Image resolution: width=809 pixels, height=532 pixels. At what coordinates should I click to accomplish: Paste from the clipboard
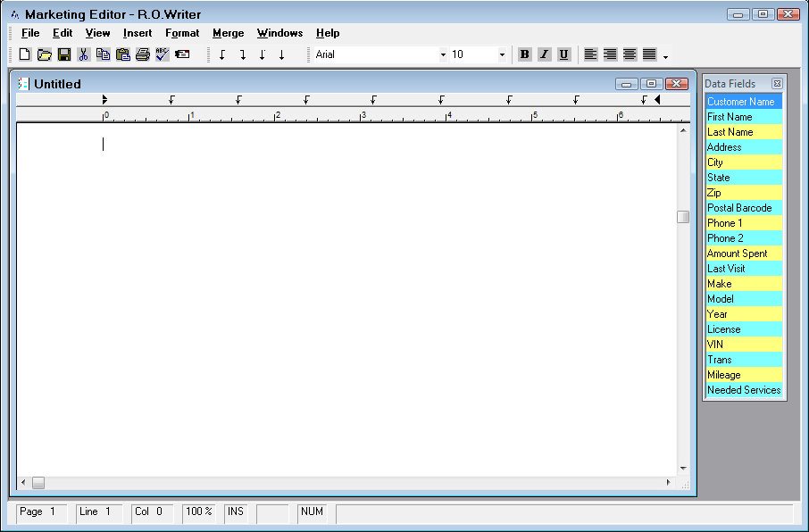[122, 54]
